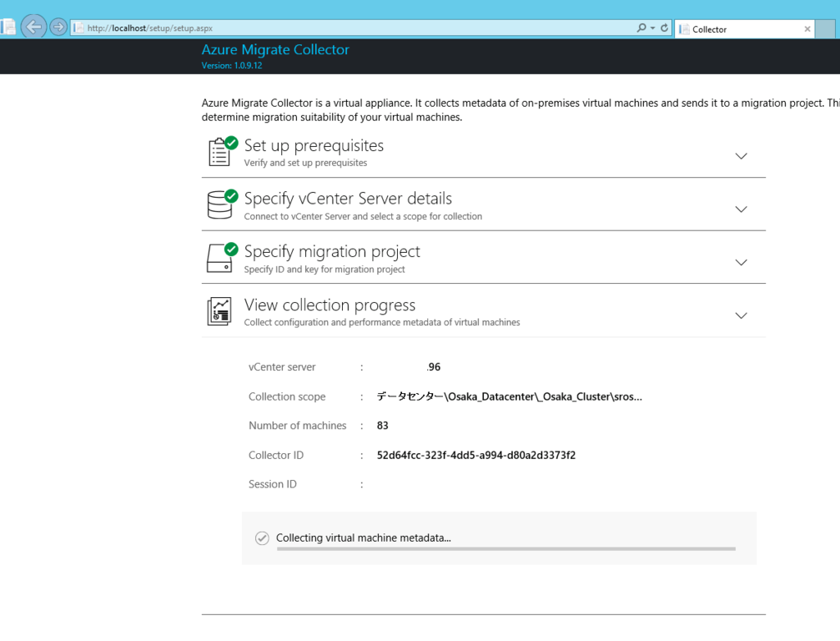Screen dimensions: 840x641
Task: Open a new tab next to Collector
Action: (x=825, y=29)
